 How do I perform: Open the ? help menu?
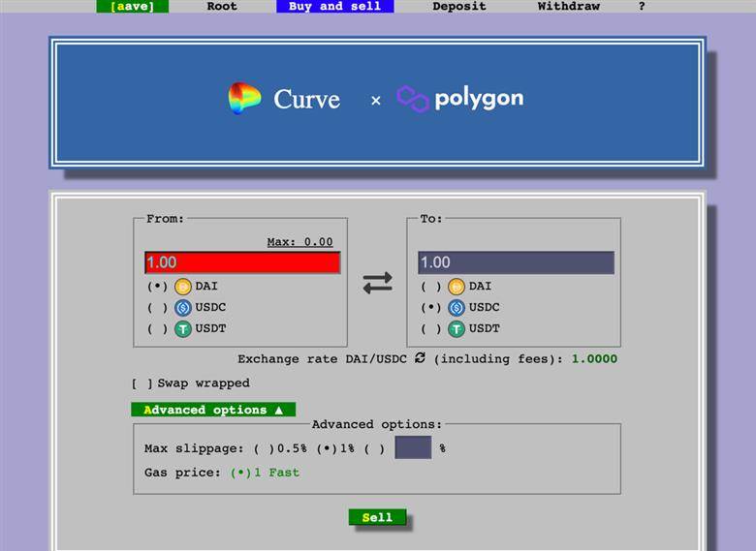pos(642,6)
